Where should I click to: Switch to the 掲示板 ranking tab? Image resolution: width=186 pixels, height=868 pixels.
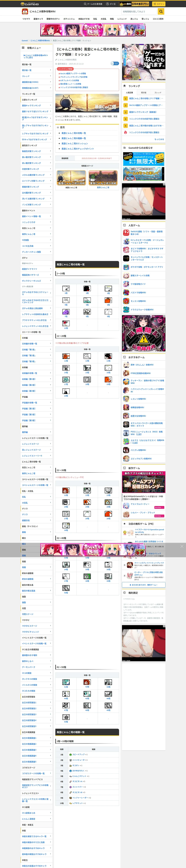tap(144, 92)
